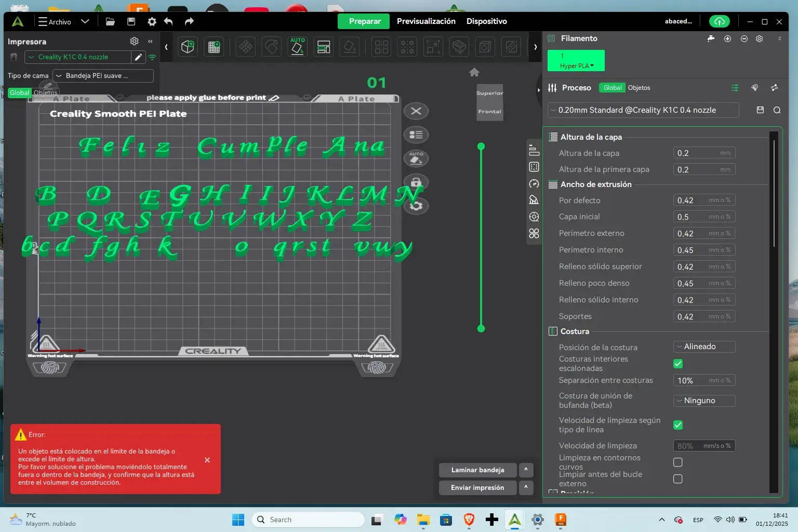The width and height of the screenshot is (798, 532).
Task: Click the add plate grid icon
Action: click(x=214, y=47)
